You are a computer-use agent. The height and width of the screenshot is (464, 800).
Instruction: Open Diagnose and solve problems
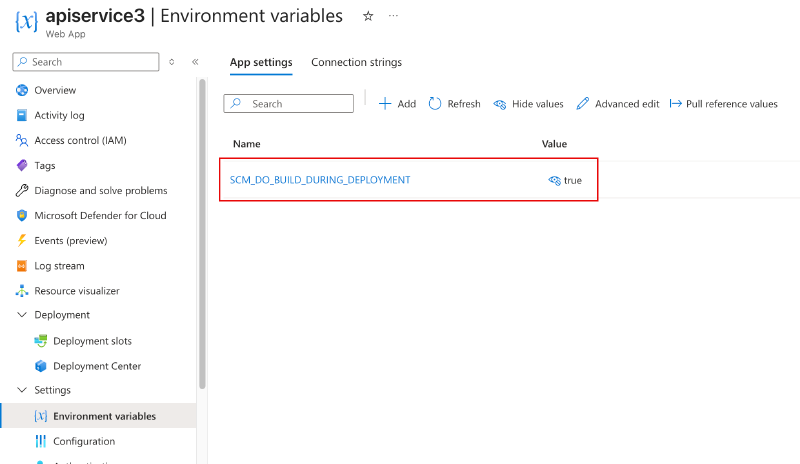click(101, 190)
